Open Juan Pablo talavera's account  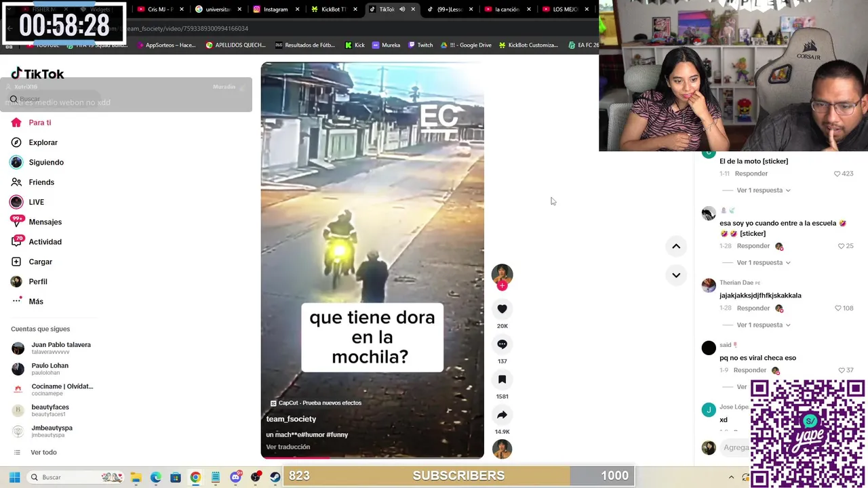tap(52, 348)
